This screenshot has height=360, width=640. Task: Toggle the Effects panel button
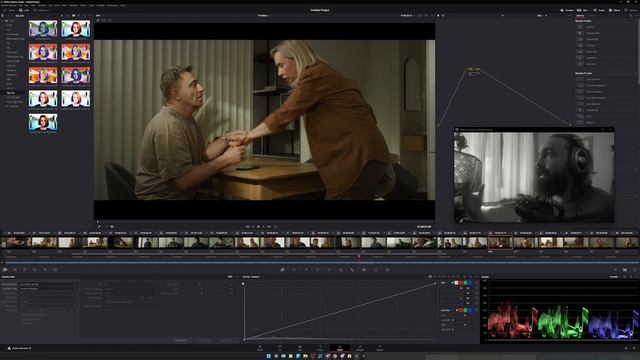point(614,10)
